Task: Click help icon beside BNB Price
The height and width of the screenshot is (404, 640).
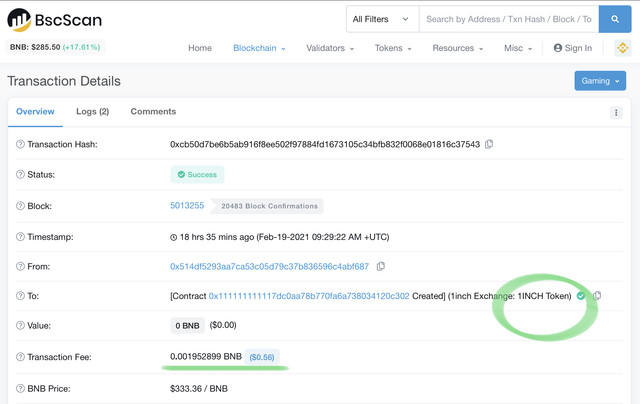Action: [x=20, y=388]
